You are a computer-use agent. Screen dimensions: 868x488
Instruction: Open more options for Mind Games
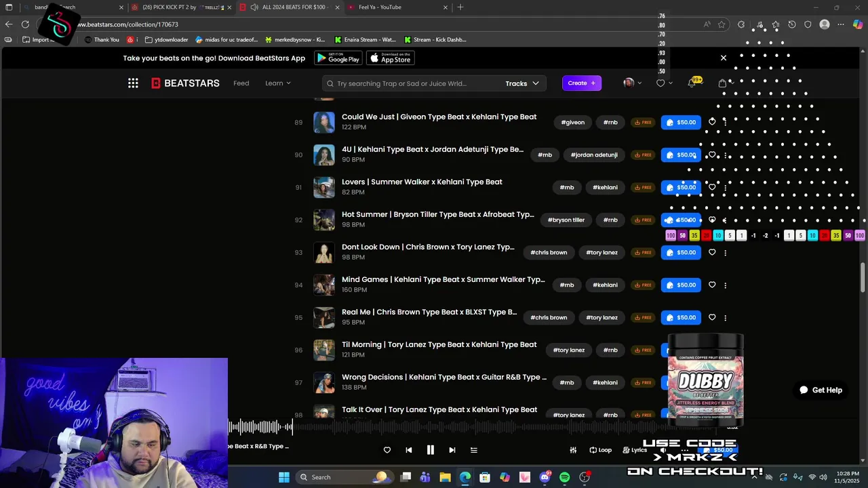[x=726, y=285]
